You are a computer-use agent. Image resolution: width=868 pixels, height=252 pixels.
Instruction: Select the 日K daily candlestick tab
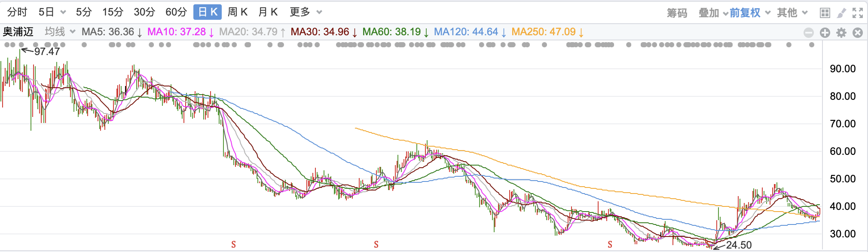[x=208, y=12]
